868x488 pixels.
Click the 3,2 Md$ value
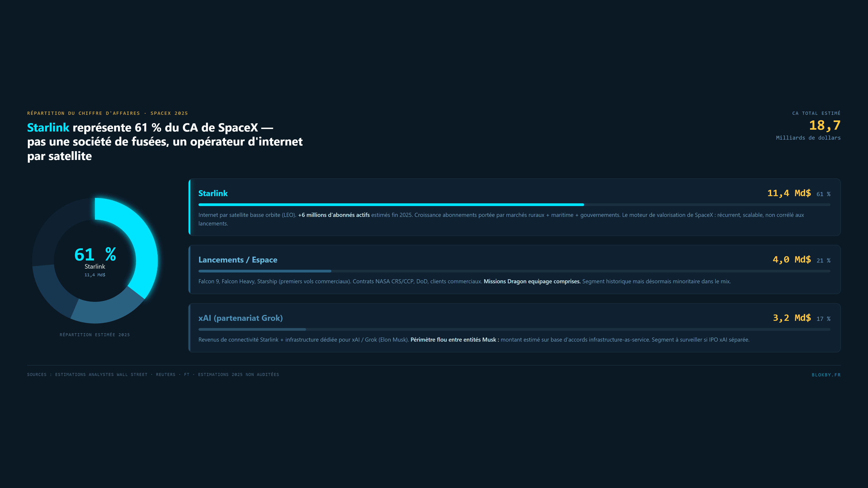click(792, 318)
